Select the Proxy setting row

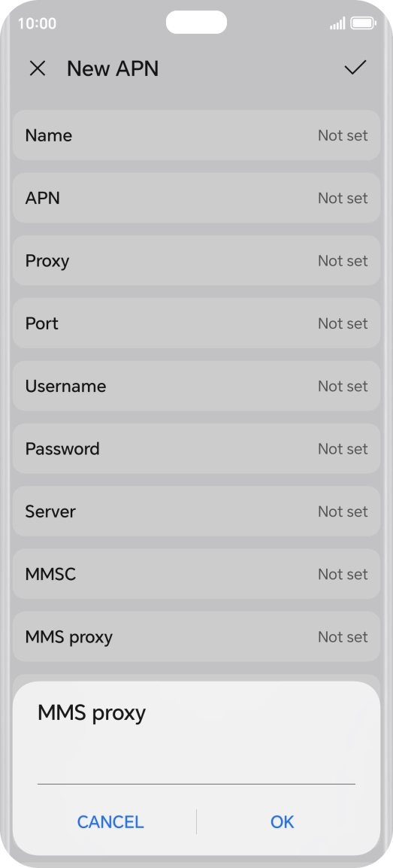196,260
